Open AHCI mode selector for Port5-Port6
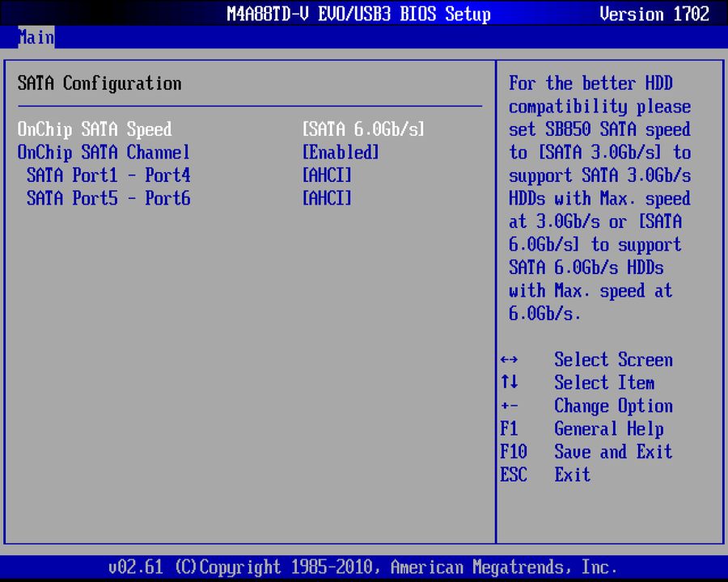The width and height of the screenshot is (728, 582). [x=327, y=199]
